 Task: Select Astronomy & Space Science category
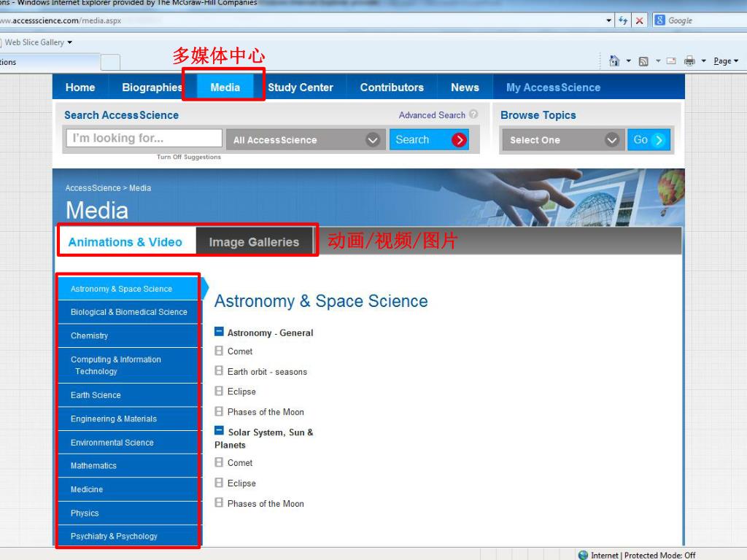coord(128,289)
